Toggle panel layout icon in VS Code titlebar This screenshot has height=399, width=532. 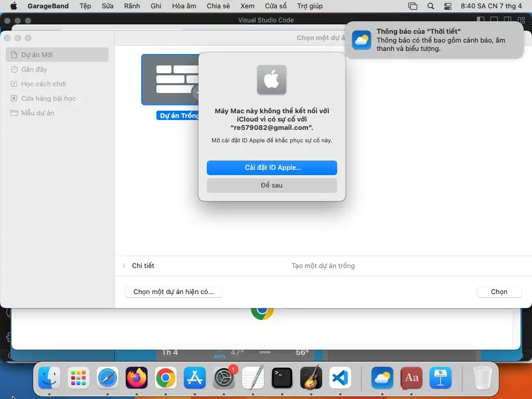(x=494, y=20)
